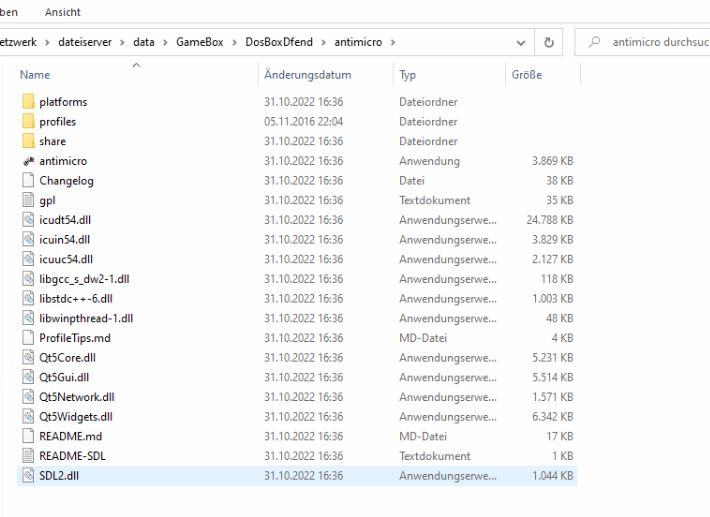Screen dimensions: 710x517
Task: Click the gpl text document icon
Action: click(x=28, y=200)
